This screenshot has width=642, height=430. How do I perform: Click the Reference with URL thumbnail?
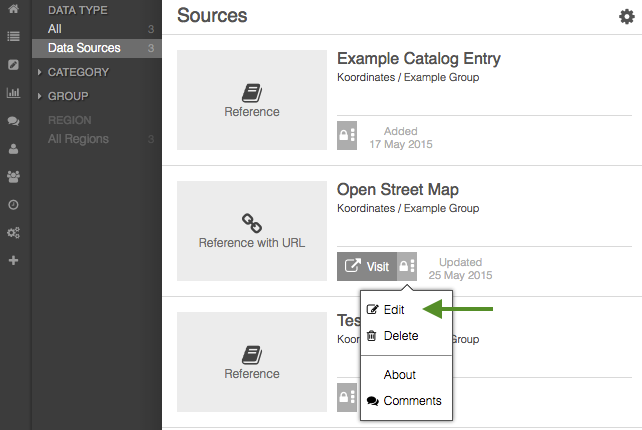[252, 231]
